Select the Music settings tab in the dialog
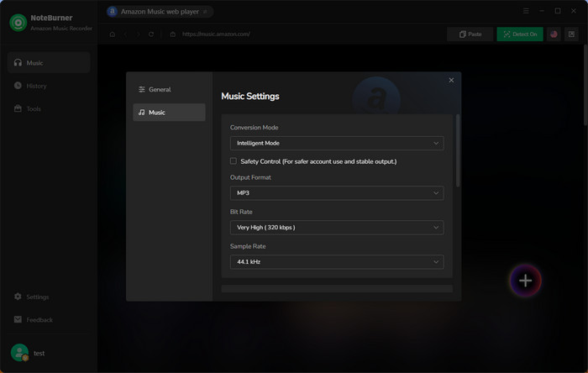Viewport: 588px width, 373px height. [169, 112]
